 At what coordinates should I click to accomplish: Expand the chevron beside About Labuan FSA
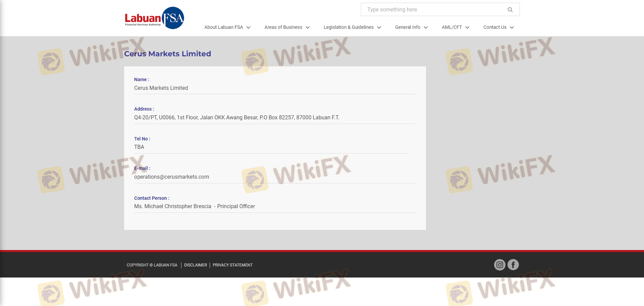click(x=249, y=27)
